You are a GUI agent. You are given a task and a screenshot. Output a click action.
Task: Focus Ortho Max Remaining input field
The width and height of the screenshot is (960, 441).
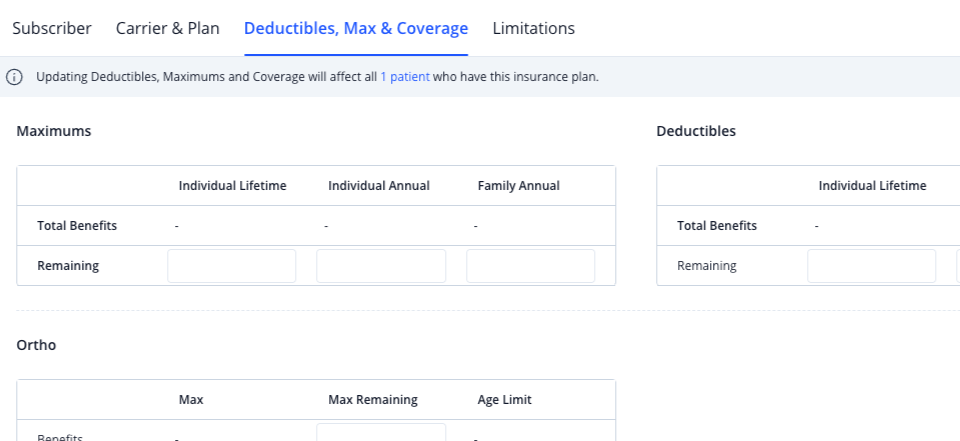click(381, 432)
